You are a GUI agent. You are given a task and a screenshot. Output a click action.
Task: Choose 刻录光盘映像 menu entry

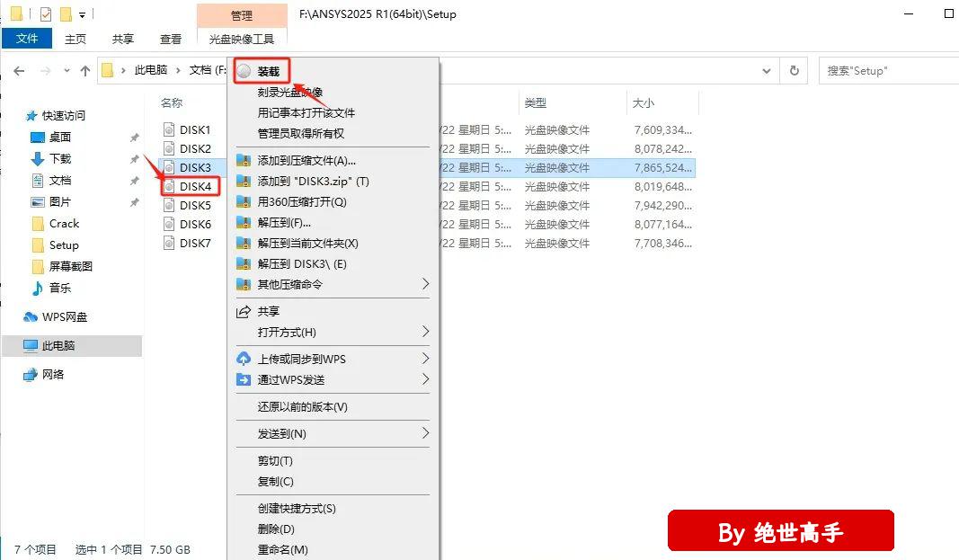[290, 93]
